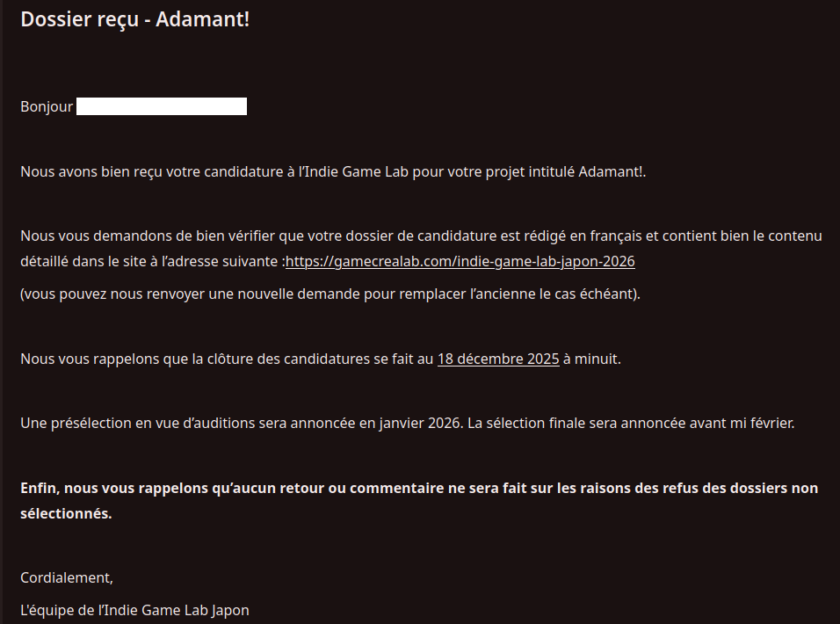The image size is (840, 624).
Task: Click the words "Une présélection en vue d'auditions"
Action: tap(139, 423)
